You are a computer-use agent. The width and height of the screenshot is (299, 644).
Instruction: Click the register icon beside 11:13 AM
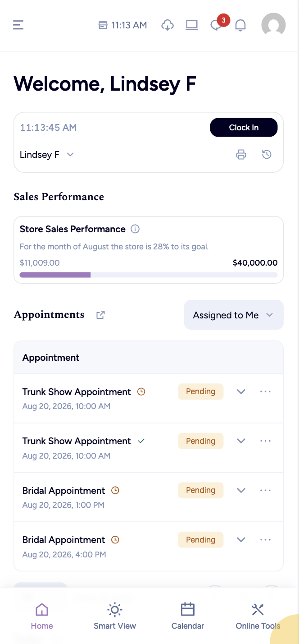click(x=103, y=25)
